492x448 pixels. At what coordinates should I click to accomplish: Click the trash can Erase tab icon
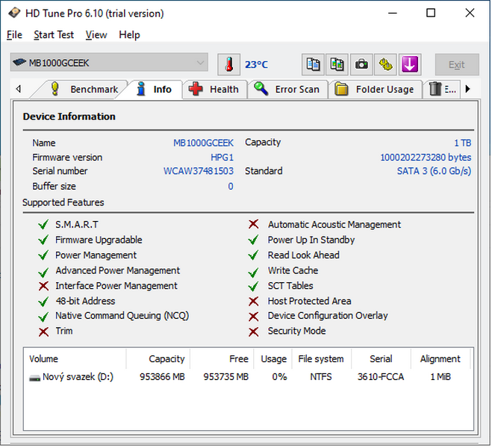(x=435, y=89)
